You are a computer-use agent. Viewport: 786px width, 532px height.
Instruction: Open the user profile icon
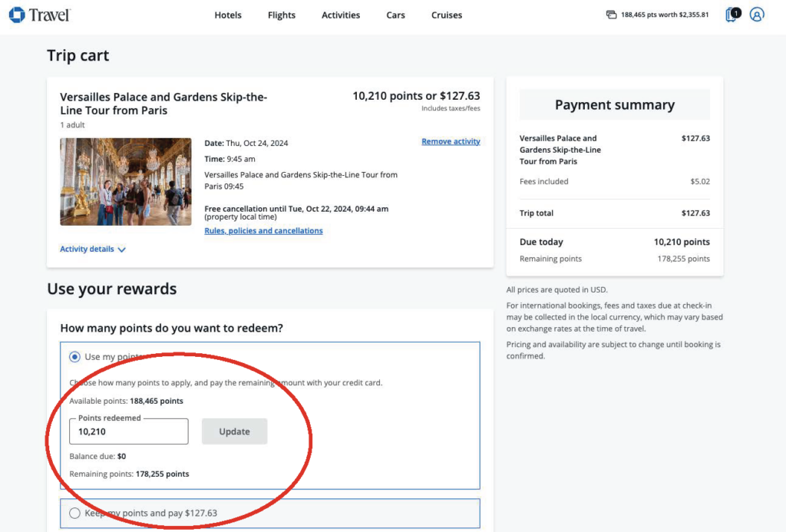click(757, 15)
